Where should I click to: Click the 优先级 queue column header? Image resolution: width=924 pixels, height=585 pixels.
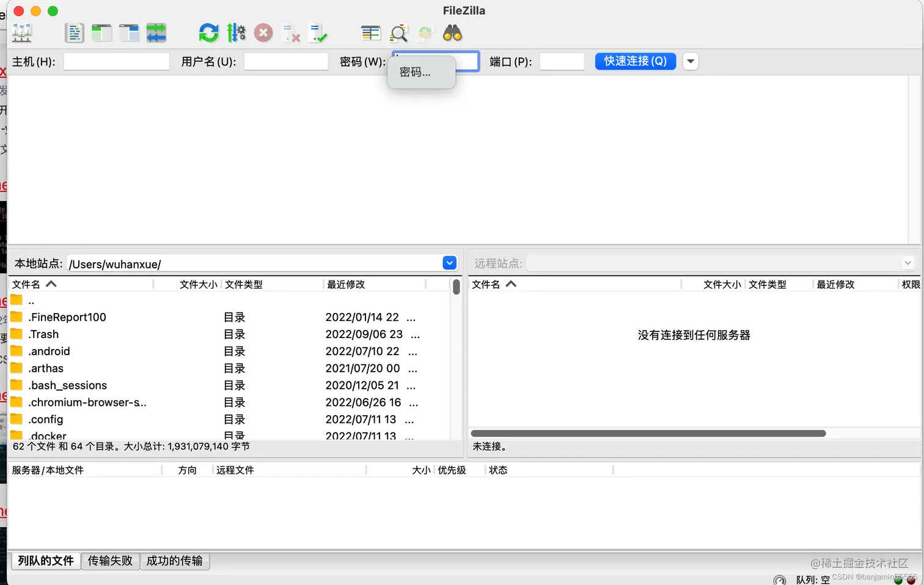460,470
